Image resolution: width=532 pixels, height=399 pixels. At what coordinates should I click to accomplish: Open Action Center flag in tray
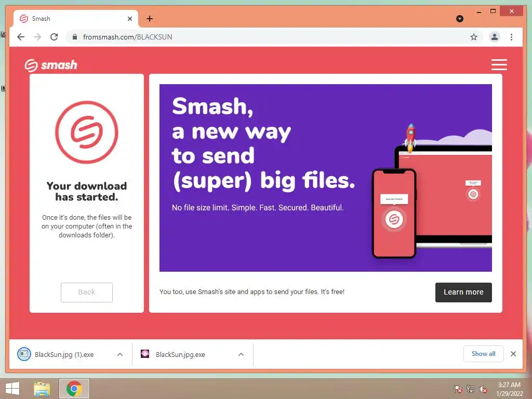[458, 389]
